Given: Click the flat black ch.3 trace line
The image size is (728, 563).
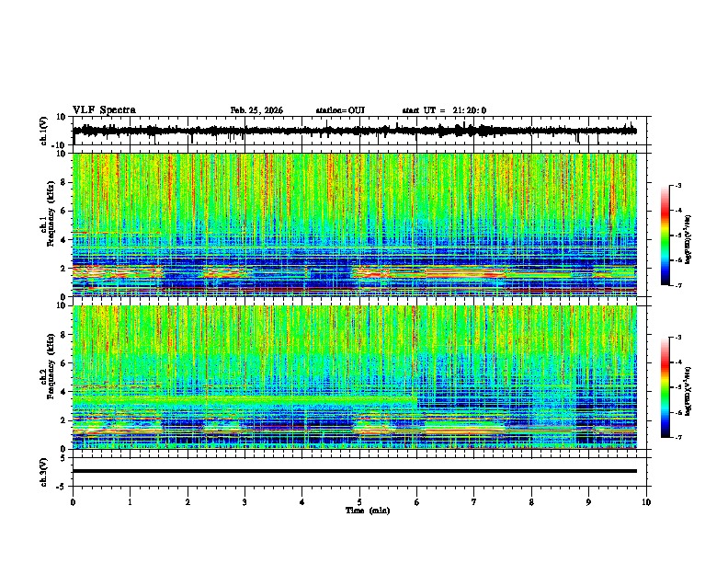Looking at the screenshot, I should 354,471.
